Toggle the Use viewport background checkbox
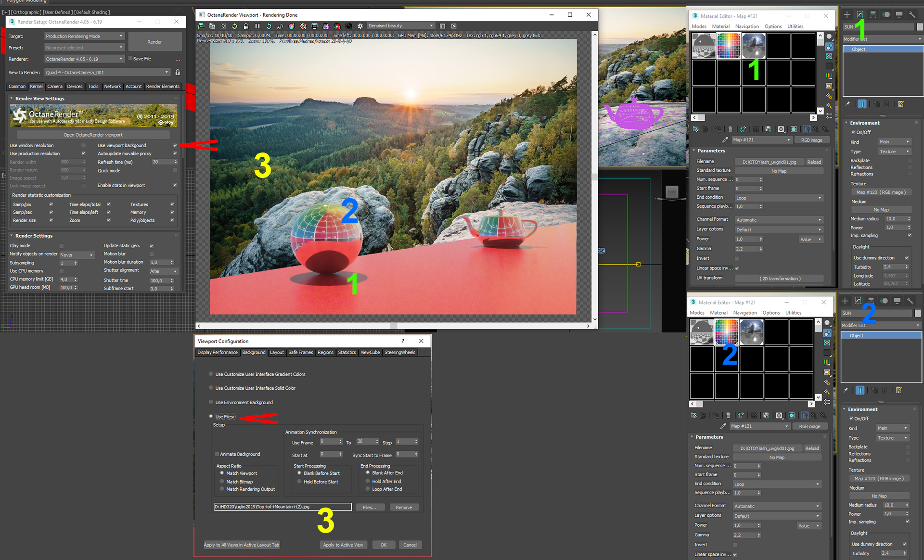This screenshot has width=924, height=560. [175, 145]
